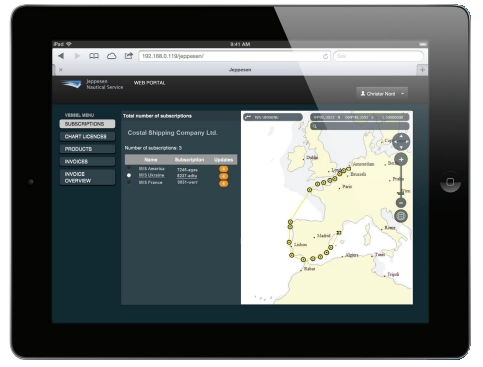Open the bookmarks book icon
Image resolution: width=483 pixels, height=367 pixels.
tap(94, 56)
